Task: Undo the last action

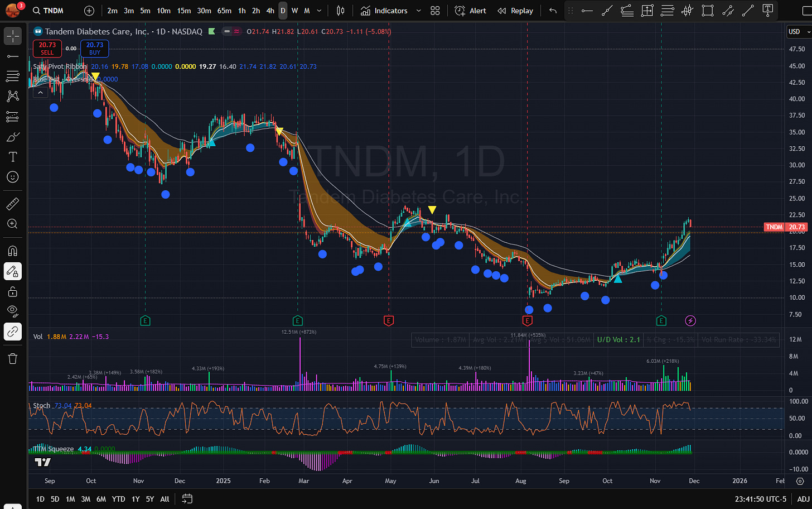Action: (553, 11)
